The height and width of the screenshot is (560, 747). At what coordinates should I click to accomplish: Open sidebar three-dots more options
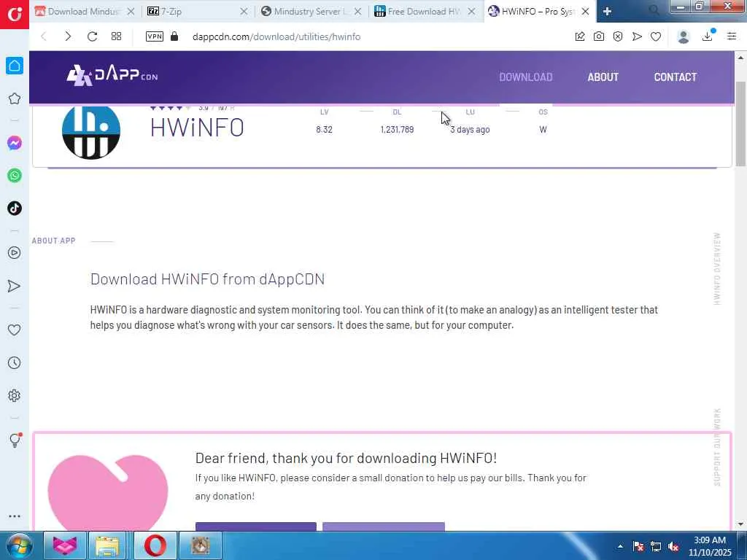[15, 516]
